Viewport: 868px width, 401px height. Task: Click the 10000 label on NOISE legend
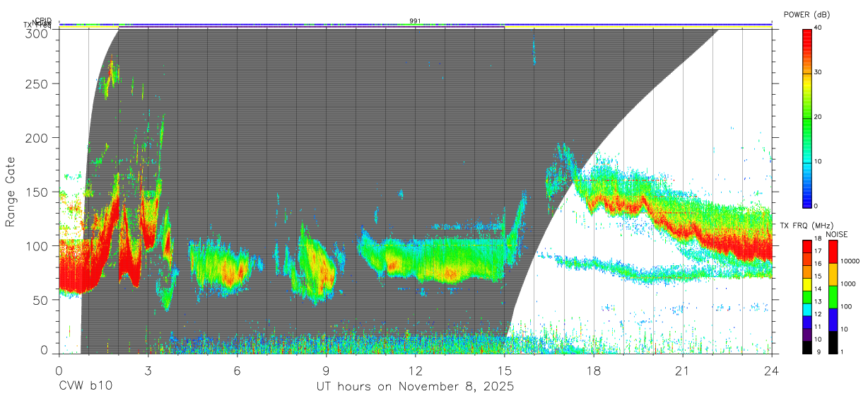849,261
